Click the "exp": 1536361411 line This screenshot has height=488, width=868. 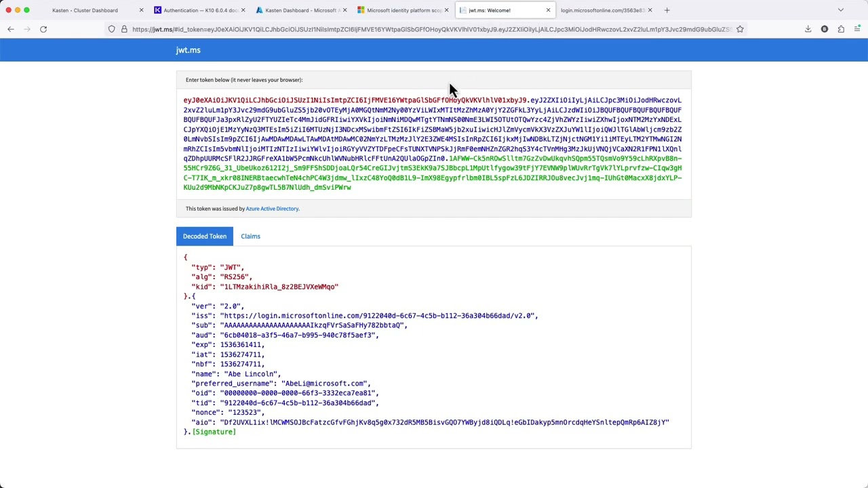[x=228, y=345]
